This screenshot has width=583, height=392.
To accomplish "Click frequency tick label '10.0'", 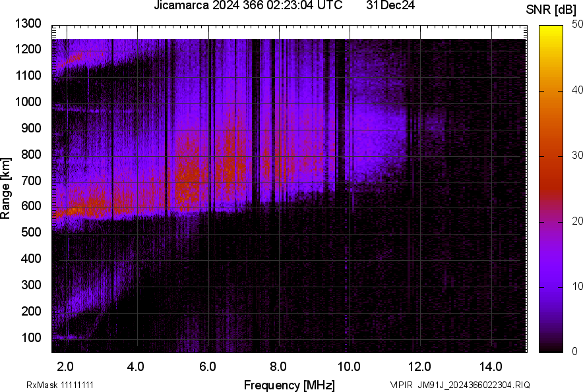I will tap(349, 367).
